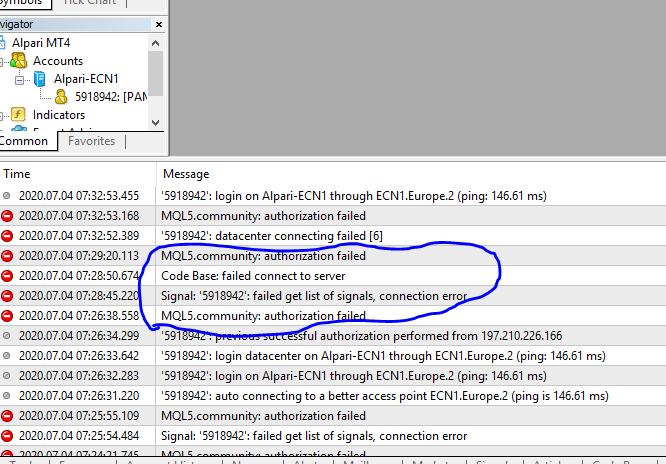
Task: Select the 07:29:20.113 authorization failed row
Action: pos(333,256)
